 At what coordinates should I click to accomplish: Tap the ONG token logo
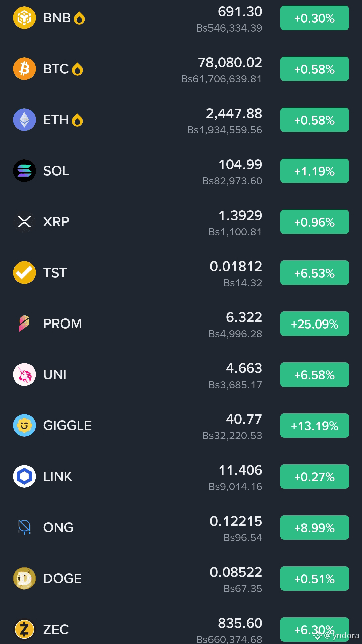(24, 527)
